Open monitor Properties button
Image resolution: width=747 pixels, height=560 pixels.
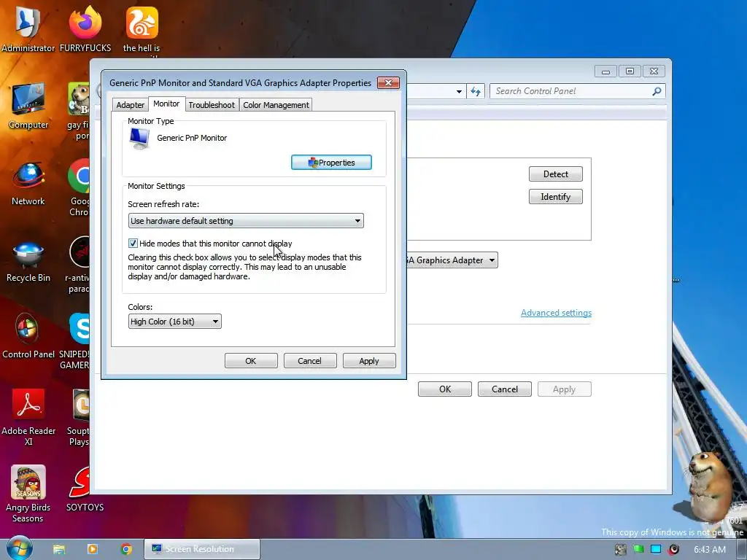pos(332,163)
